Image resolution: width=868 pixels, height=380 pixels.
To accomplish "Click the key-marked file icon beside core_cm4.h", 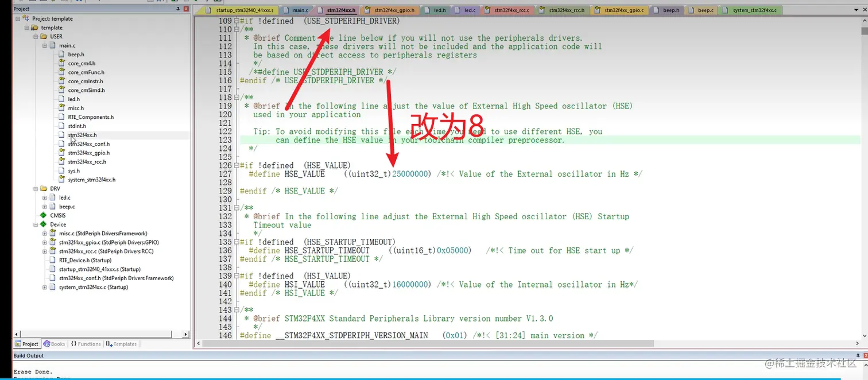I will point(62,63).
